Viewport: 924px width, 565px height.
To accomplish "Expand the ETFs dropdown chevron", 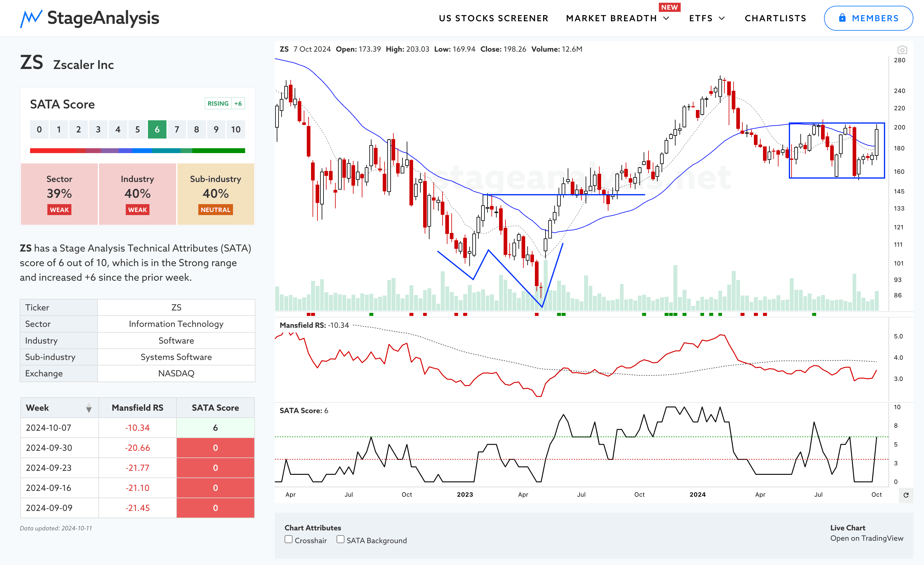I will (722, 18).
